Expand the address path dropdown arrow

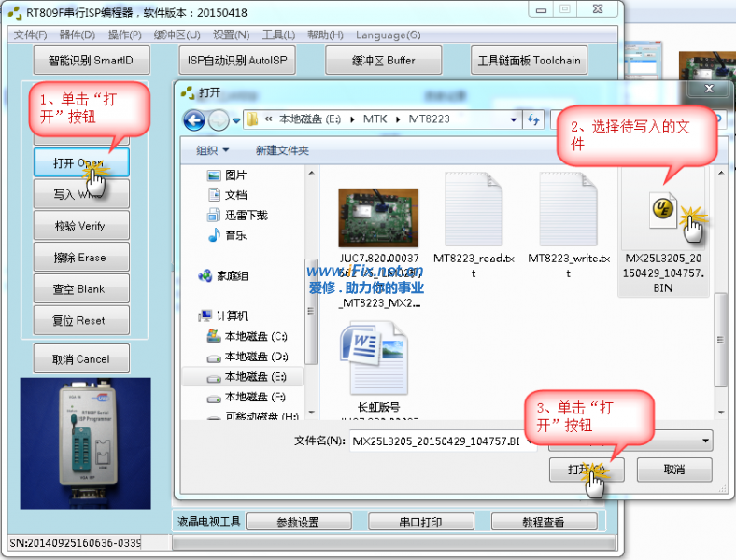pyautogui.click(x=514, y=119)
